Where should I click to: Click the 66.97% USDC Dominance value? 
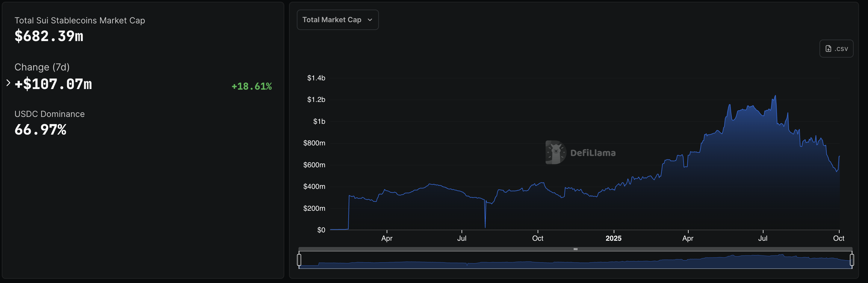tap(40, 130)
